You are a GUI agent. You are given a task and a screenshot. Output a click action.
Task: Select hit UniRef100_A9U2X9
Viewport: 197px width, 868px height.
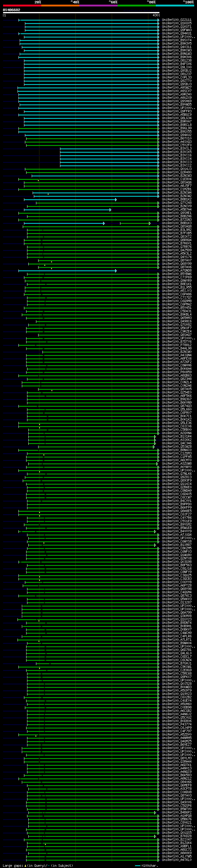pos(177,98)
